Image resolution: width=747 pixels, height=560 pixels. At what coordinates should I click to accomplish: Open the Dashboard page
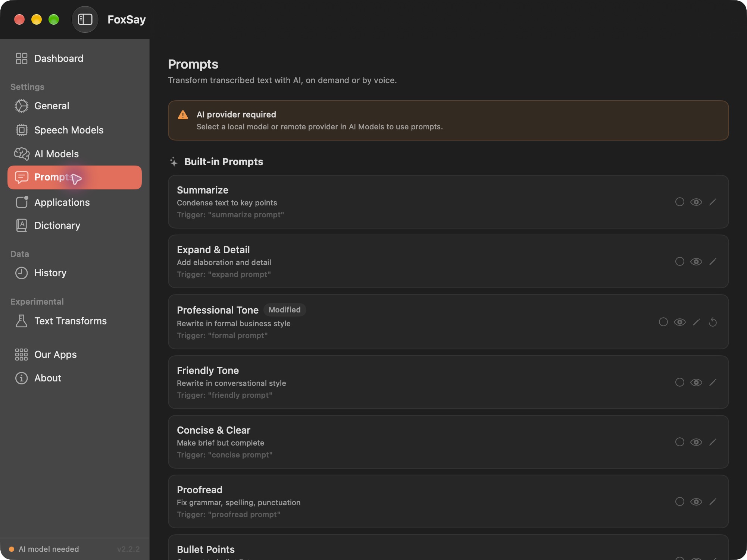point(75,59)
